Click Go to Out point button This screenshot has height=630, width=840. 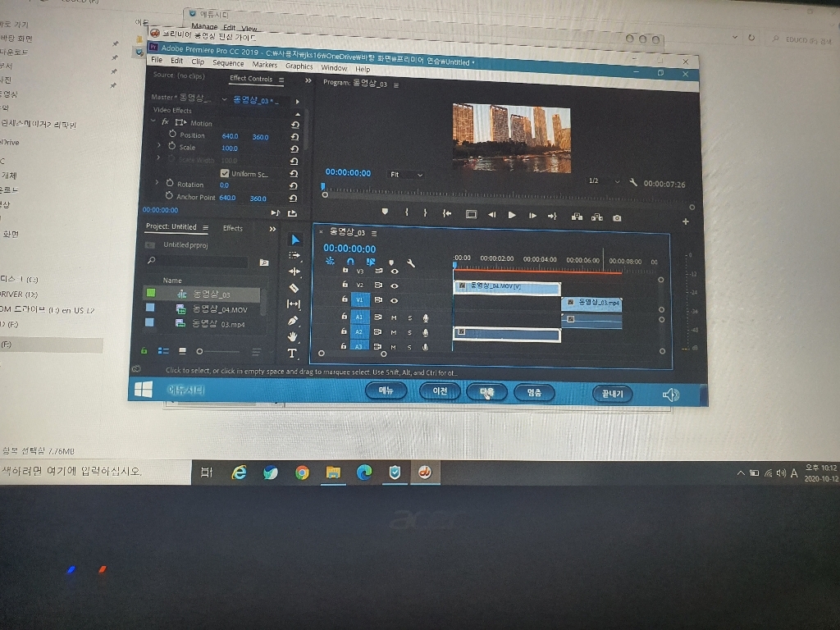[x=552, y=217]
